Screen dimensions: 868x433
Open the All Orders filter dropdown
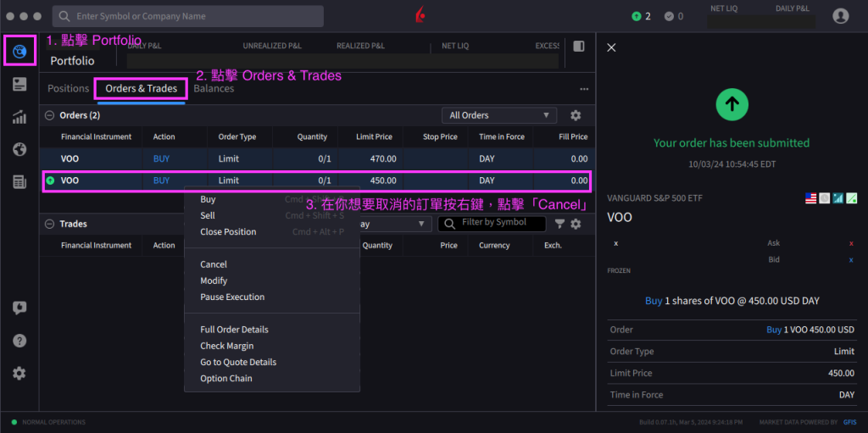coord(498,115)
